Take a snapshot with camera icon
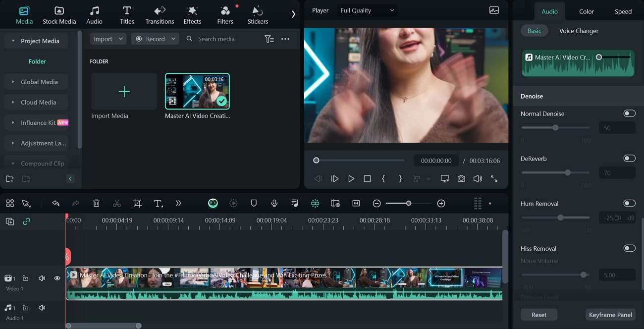Screen dimensions: 644x329 click(x=461, y=178)
